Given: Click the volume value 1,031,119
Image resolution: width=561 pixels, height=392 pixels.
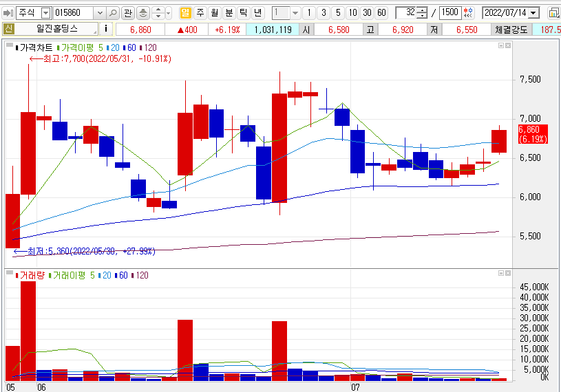Looking at the screenshot, I should click(x=273, y=30).
